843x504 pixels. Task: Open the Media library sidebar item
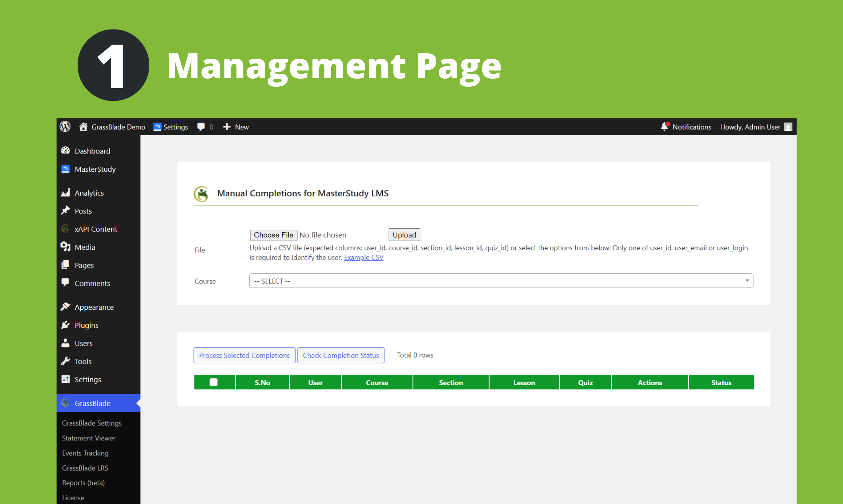85,247
